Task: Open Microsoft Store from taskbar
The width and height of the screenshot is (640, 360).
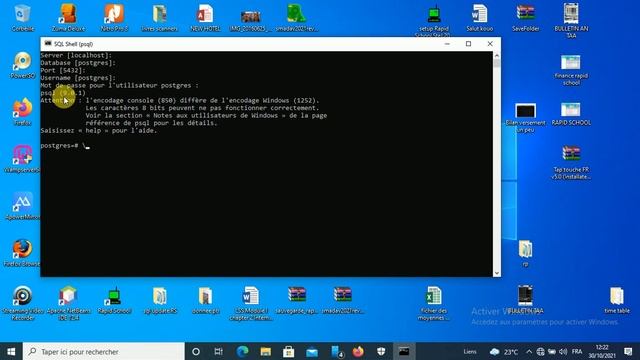Action: [289, 351]
